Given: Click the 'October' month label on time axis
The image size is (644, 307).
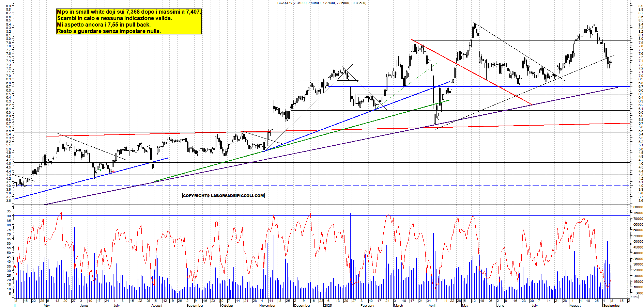Looking at the screenshot, I should pyautogui.click(x=227, y=305).
